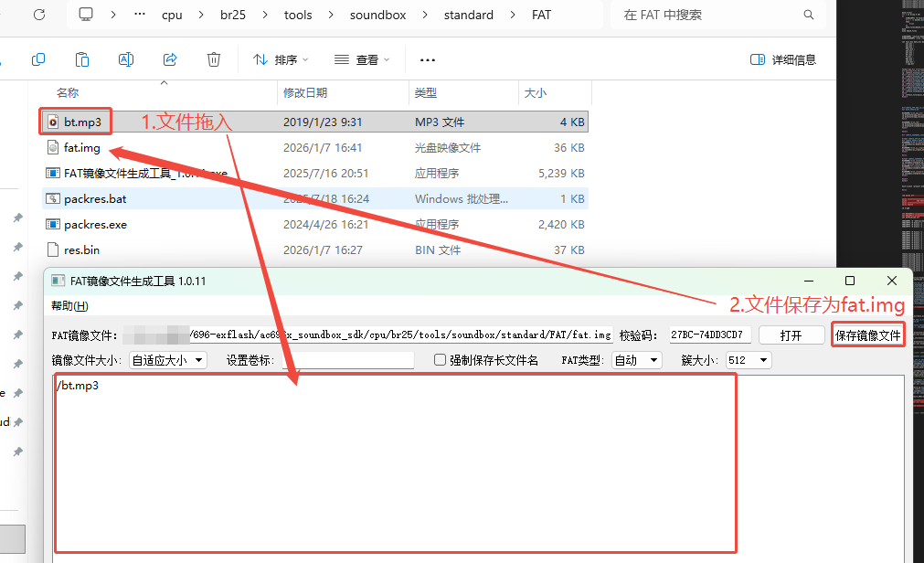The width and height of the screenshot is (924, 563).
Task: Click the Copy icon in the Explorer toolbar
Action: coord(38,59)
